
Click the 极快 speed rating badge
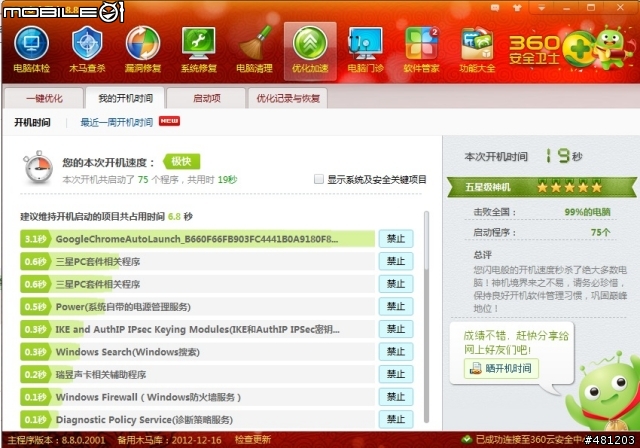182,162
